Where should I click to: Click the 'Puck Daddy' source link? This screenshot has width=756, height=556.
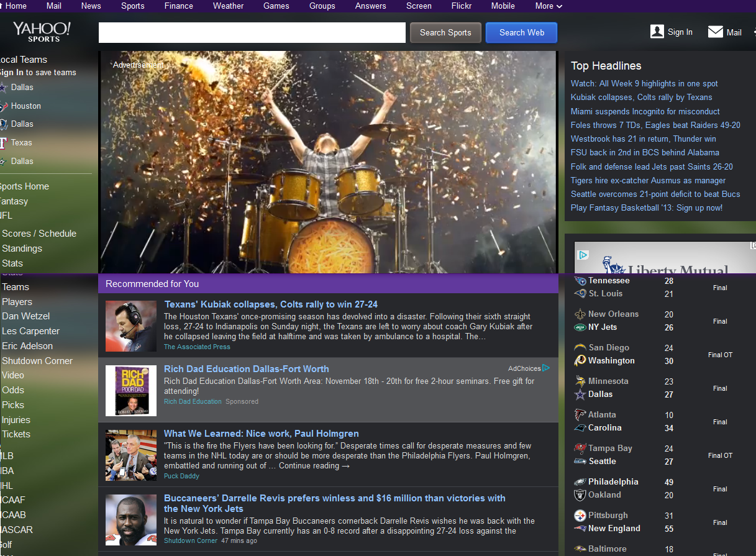click(x=181, y=476)
